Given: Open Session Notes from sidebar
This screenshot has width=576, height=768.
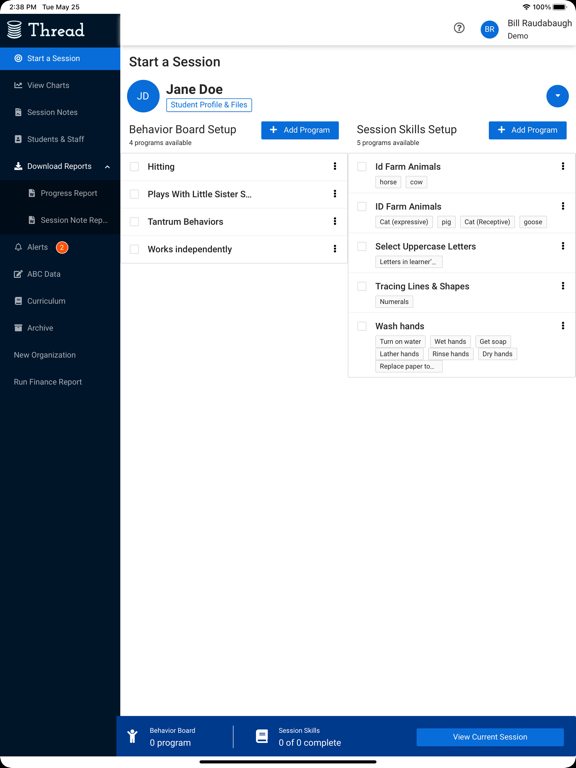Looking at the screenshot, I should coord(60,112).
